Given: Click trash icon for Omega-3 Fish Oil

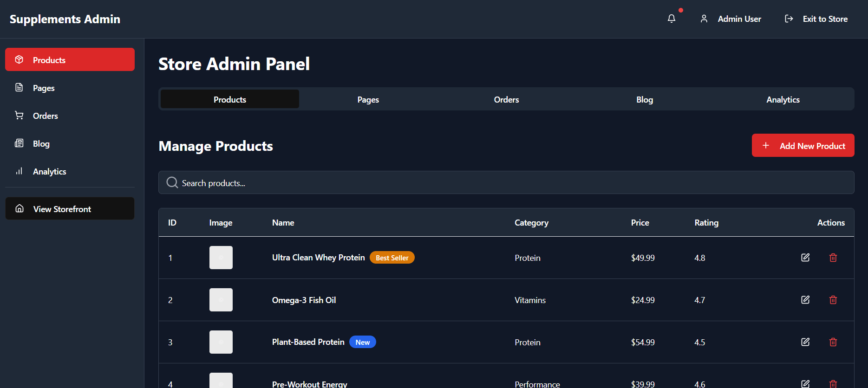Looking at the screenshot, I should click(x=833, y=300).
